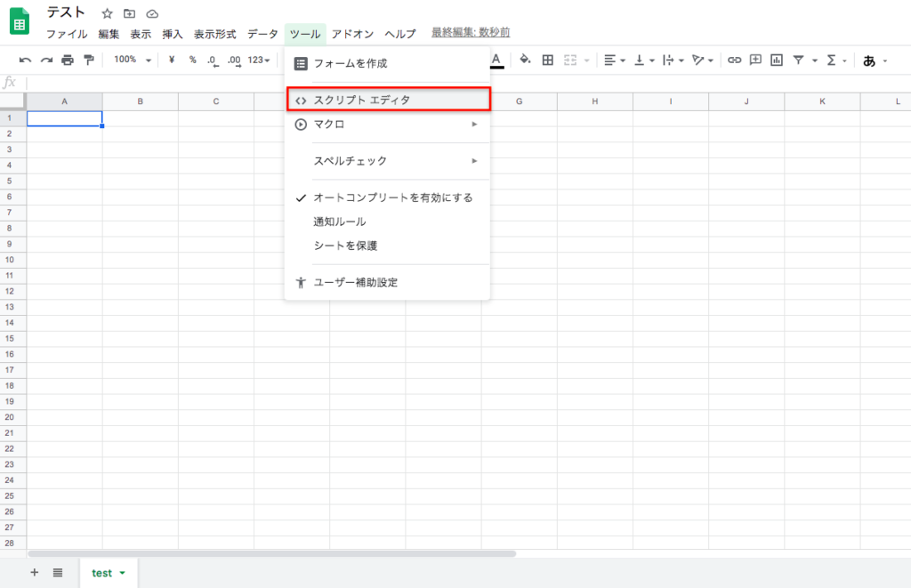This screenshot has height=588, width=911.
Task: Open the test sheet tab menu
Action: click(x=120, y=574)
